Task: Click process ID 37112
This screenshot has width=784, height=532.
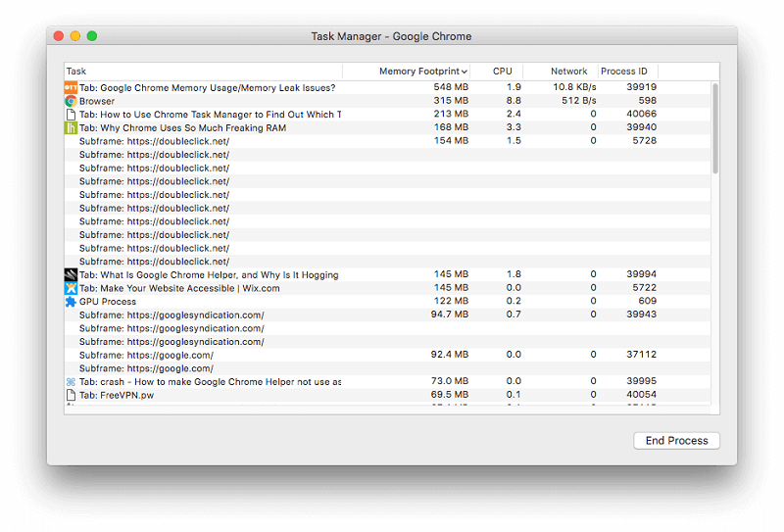Action: [x=642, y=355]
